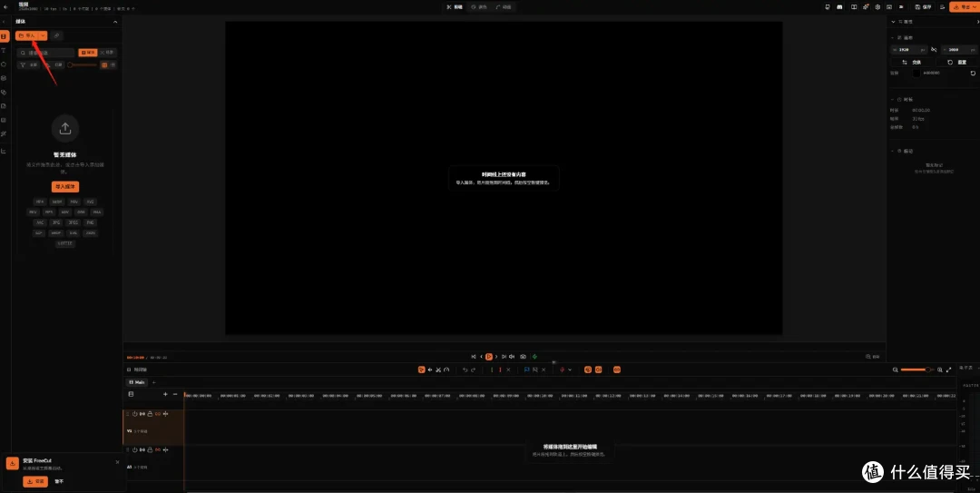The image size is (980, 493).
Task: Collapse the markers section in properties
Action: coord(893,151)
